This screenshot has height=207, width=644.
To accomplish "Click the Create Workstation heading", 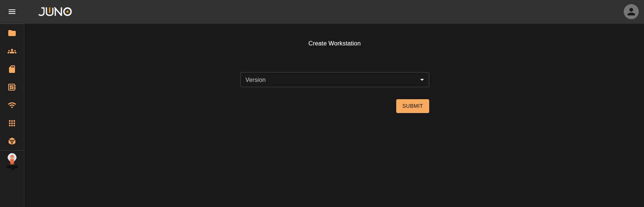I will tap(334, 44).
